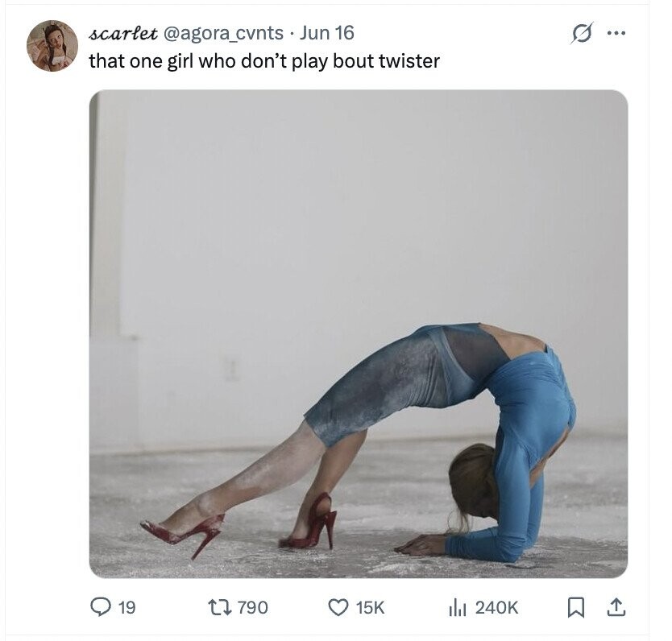
Task: Click the 19 replies count
Action: point(127,608)
